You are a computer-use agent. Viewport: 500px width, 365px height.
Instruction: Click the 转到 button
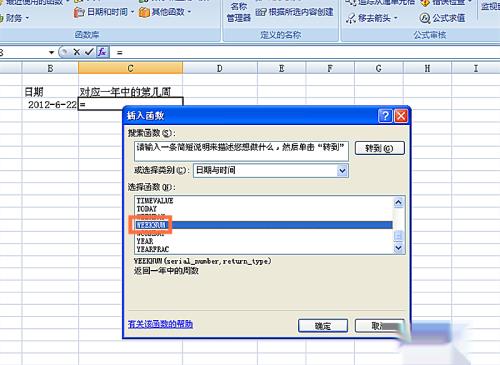(x=380, y=148)
